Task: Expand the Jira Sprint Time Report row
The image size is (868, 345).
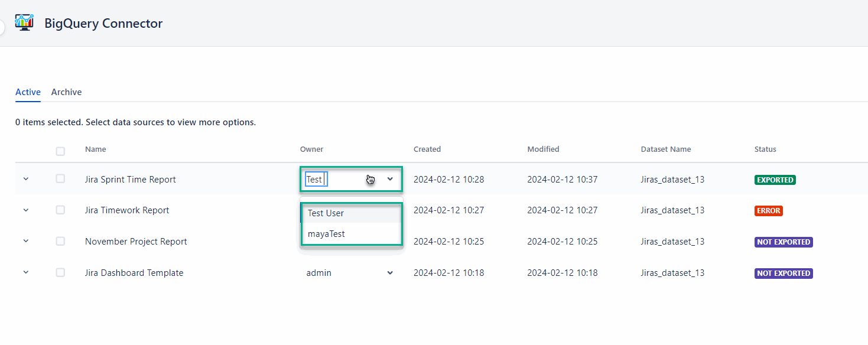Action: pos(25,179)
